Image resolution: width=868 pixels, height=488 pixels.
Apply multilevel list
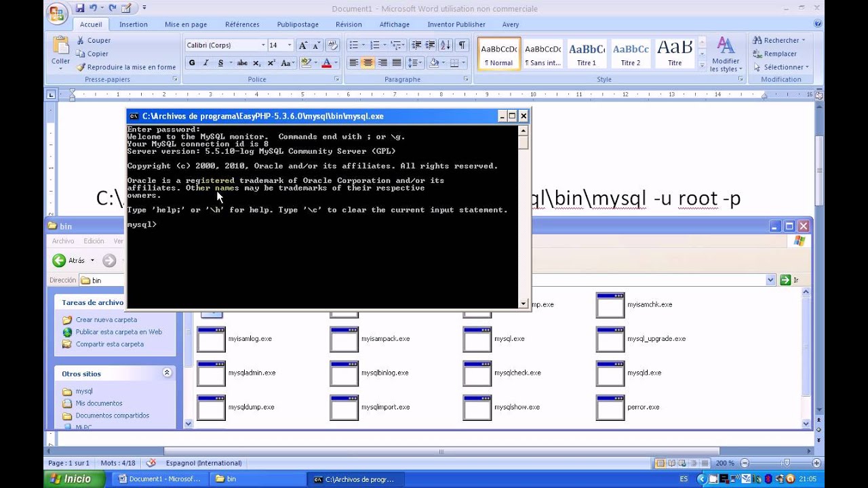[x=396, y=45]
